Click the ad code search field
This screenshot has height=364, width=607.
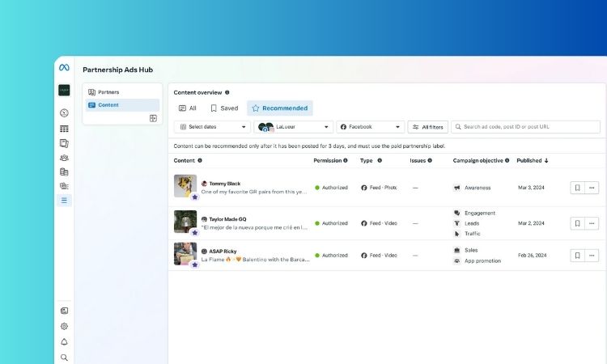point(526,127)
